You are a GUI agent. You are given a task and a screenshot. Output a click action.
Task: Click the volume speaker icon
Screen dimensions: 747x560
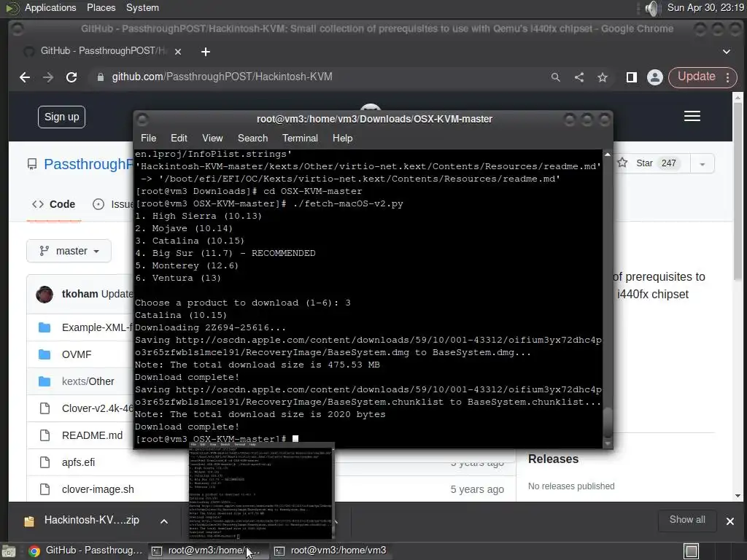tap(652, 8)
